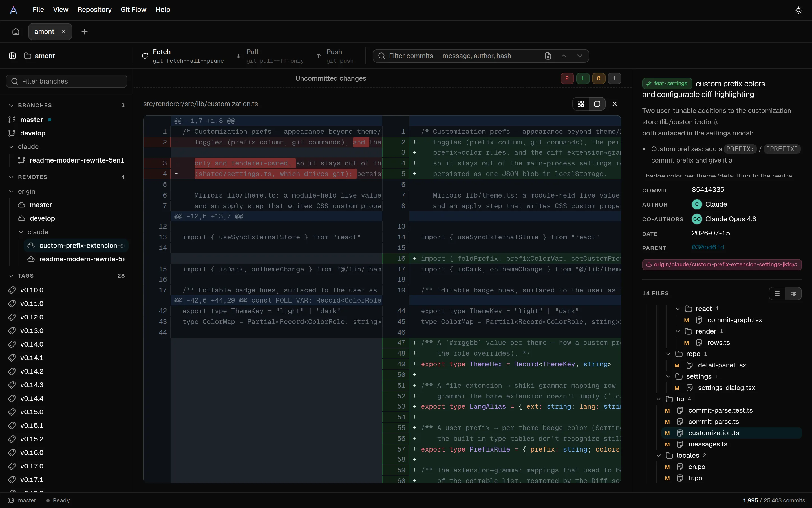Screen dimensions: 812x508
Task: Click the origin/claude/custom-prefix-extension branch label
Action: point(722,264)
